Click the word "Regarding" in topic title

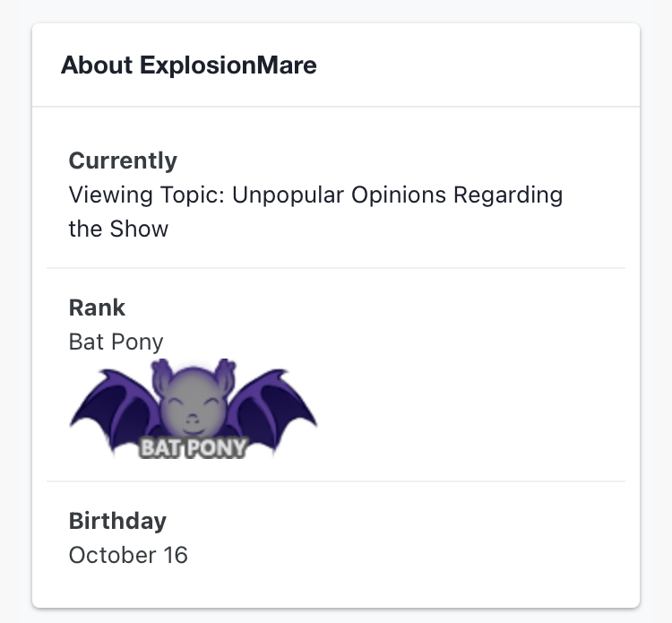[x=508, y=195]
